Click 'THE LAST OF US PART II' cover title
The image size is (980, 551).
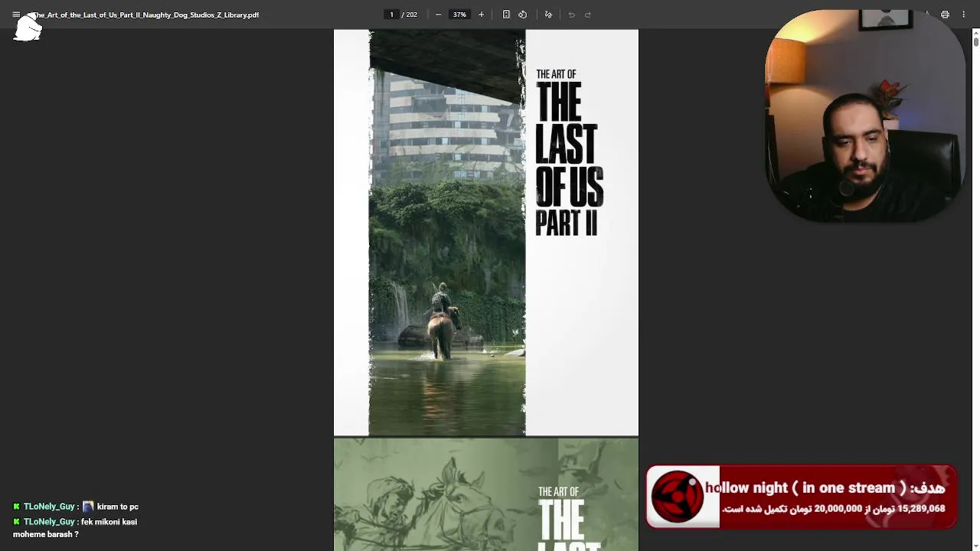tap(569, 158)
